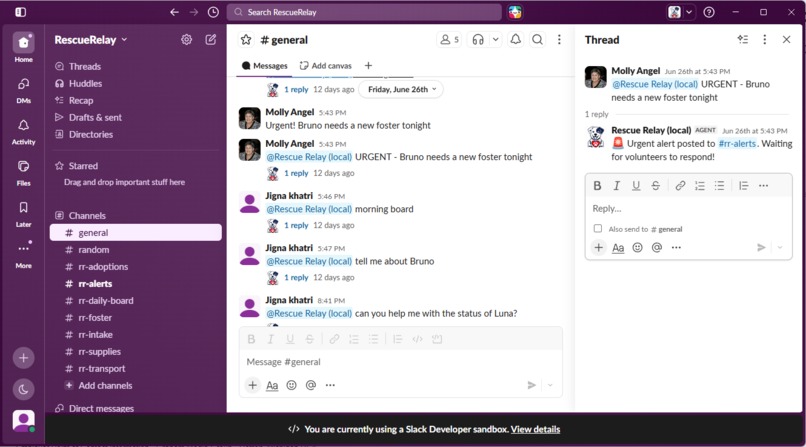Open history clock icon
Image resolution: width=806 pixels, height=447 pixels.
pos(213,12)
